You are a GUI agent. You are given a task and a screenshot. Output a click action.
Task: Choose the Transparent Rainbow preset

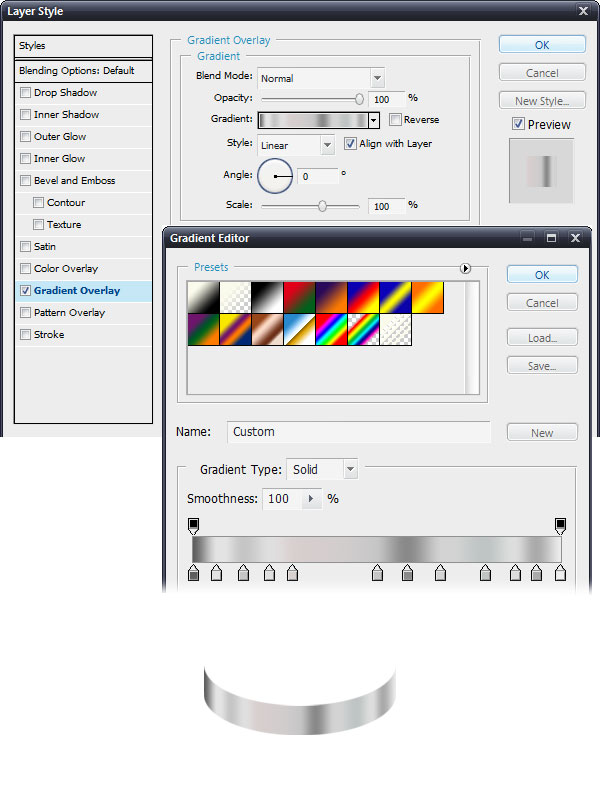(363, 330)
